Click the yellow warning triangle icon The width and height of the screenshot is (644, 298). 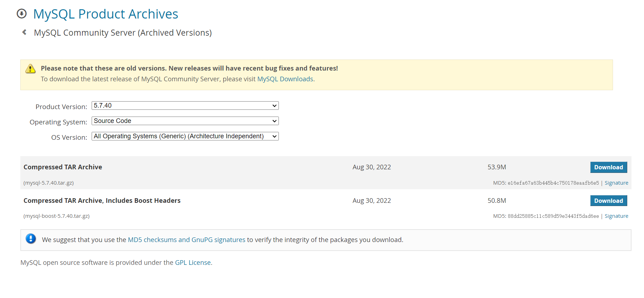pyautogui.click(x=31, y=68)
